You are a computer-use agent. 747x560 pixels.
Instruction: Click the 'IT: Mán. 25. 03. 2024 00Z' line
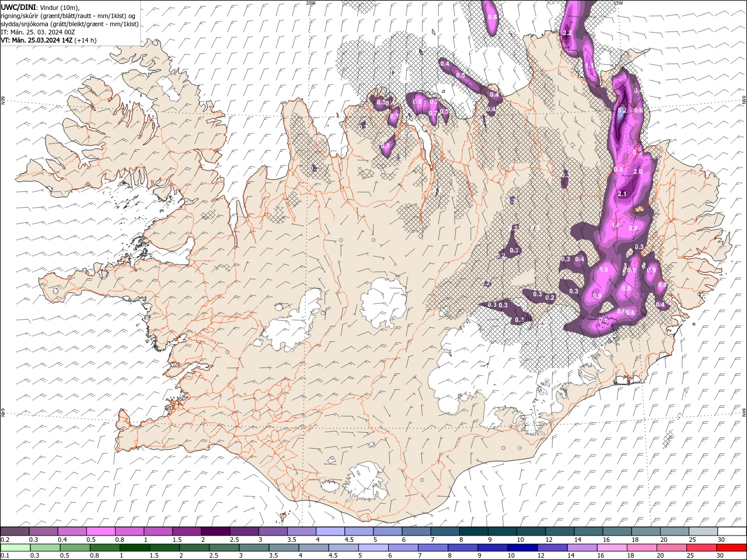click(38, 32)
